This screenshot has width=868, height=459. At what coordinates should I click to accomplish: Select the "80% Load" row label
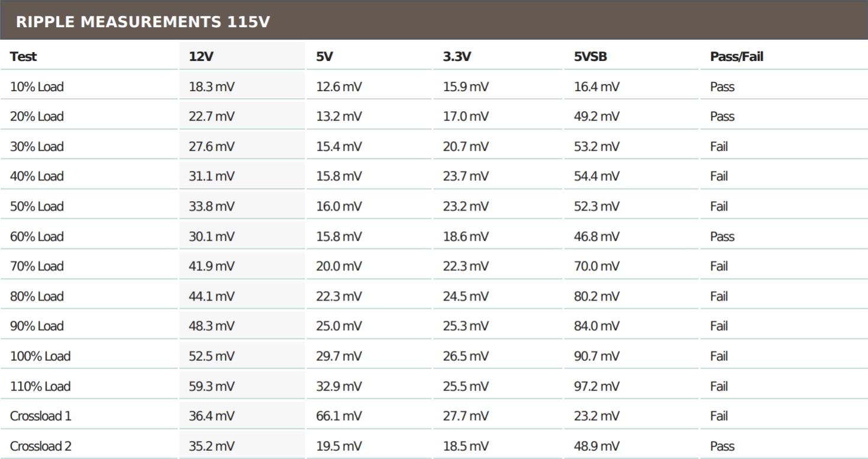[x=37, y=296]
